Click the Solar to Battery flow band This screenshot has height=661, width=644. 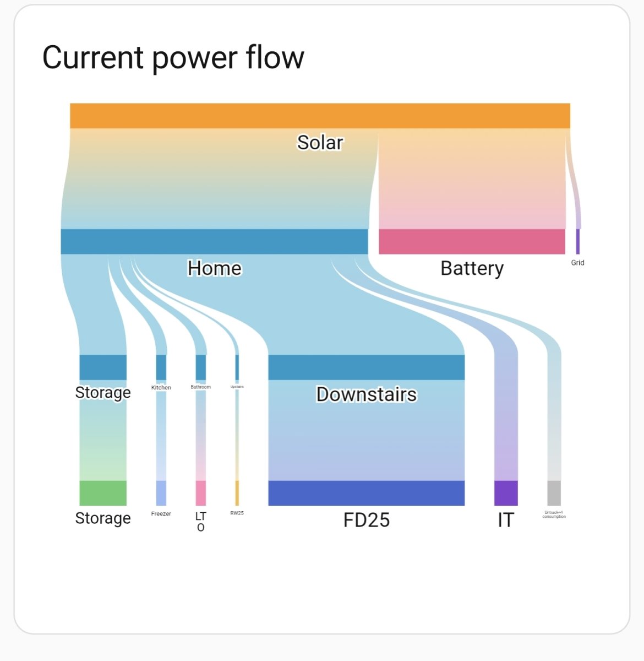click(472, 182)
